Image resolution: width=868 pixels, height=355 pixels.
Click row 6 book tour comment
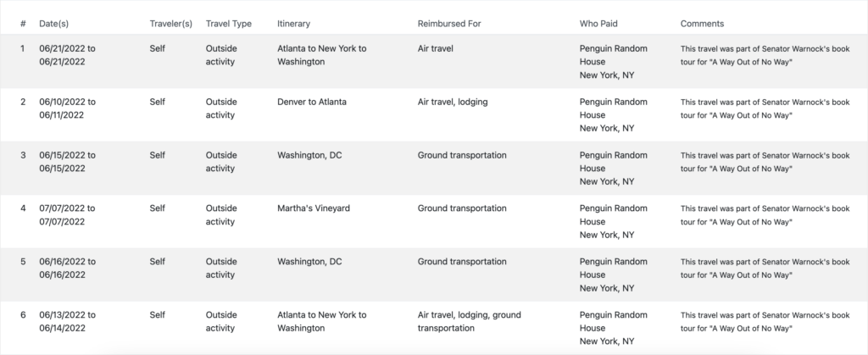(765, 322)
